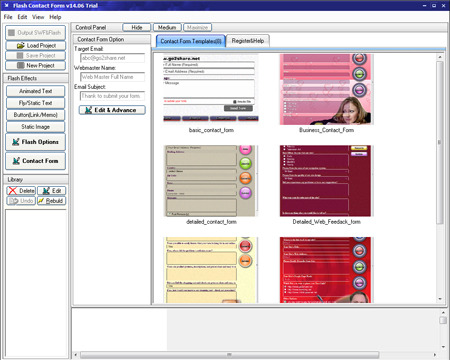
Task: Open the File menu
Action: coord(8,17)
